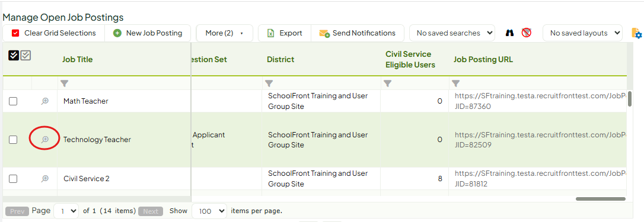Image resolution: width=644 pixels, height=222 pixels.
Task: Sort by Job Title column header
Action: point(78,60)
